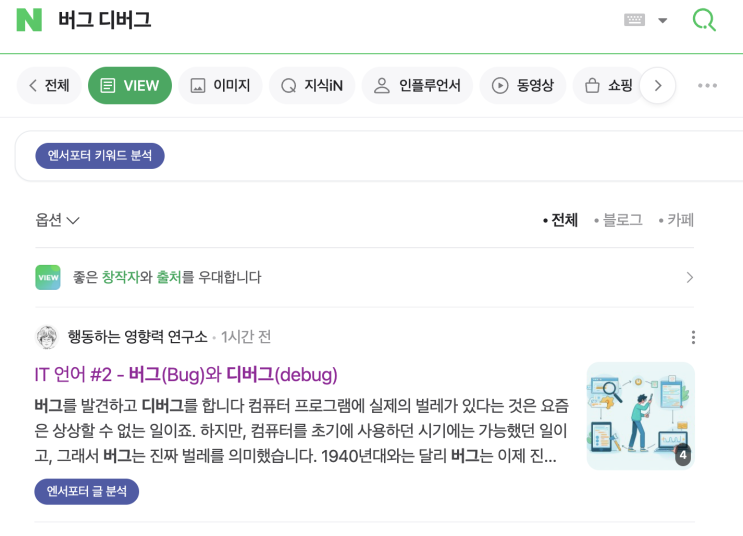This screenshot has width=743, height=536.
Task: Expand the keyboard dropdown arrow
Action: point(662,20)
